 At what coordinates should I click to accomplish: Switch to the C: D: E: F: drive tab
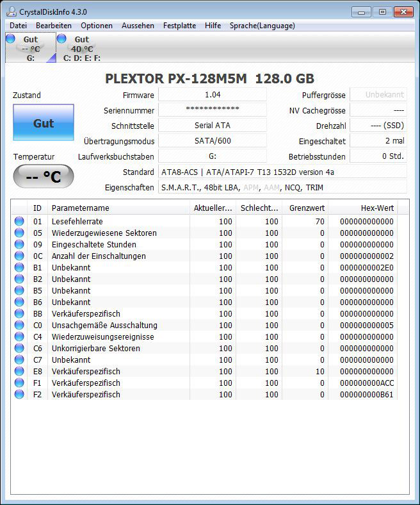tap(82, 48)
